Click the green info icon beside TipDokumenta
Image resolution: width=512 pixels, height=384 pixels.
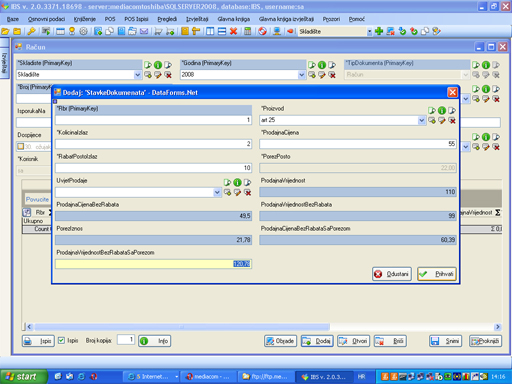(486, 65)
